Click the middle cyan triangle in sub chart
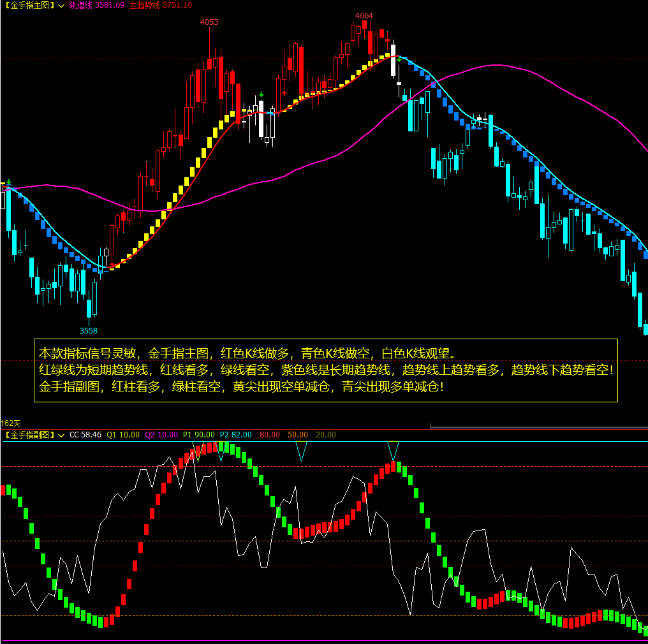The image size is (648, 644). [x=302, y=451]
